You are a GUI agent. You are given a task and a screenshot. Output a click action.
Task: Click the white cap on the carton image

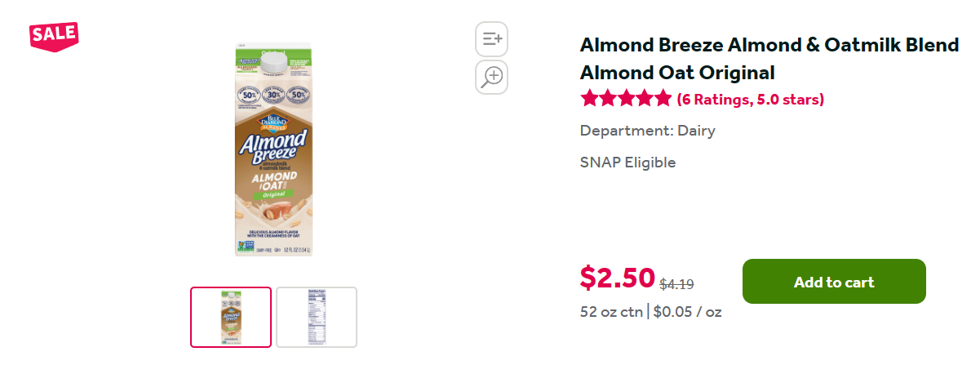[275, 60]
